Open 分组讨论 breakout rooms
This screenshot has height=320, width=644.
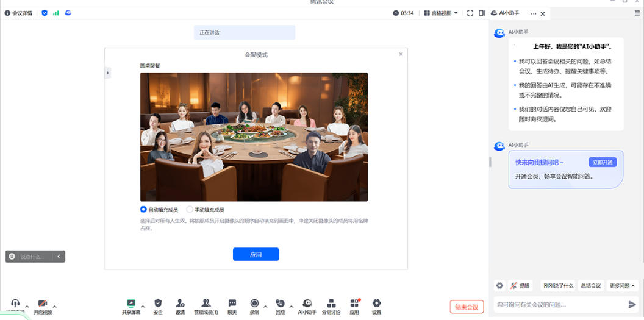[331, 307]
